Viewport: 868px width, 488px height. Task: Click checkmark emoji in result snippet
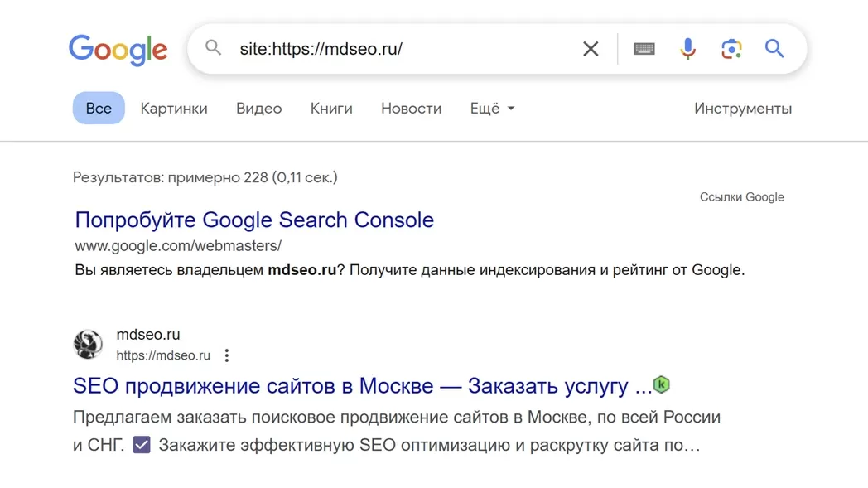(x=142, y=445)
